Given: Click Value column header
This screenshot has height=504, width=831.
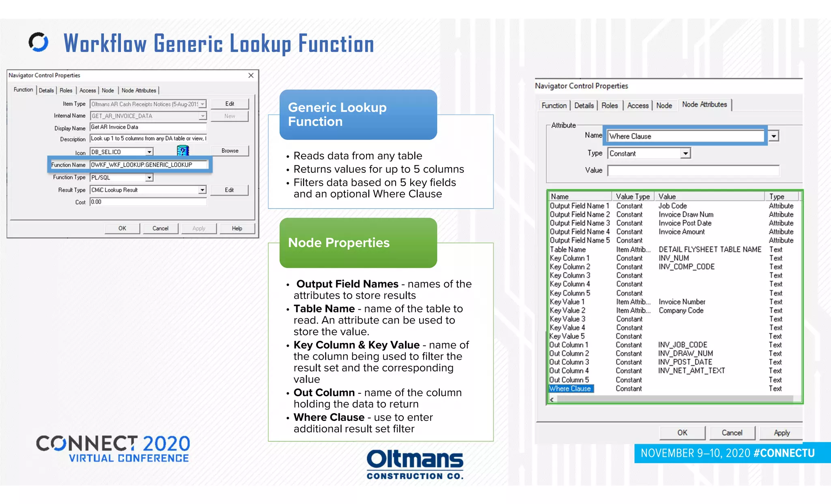Looking at the screenshot, I should [710, 196].
